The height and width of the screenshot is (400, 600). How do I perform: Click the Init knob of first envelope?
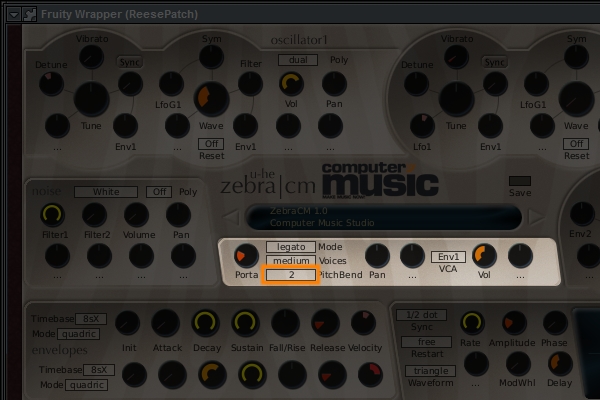(127, 323)
